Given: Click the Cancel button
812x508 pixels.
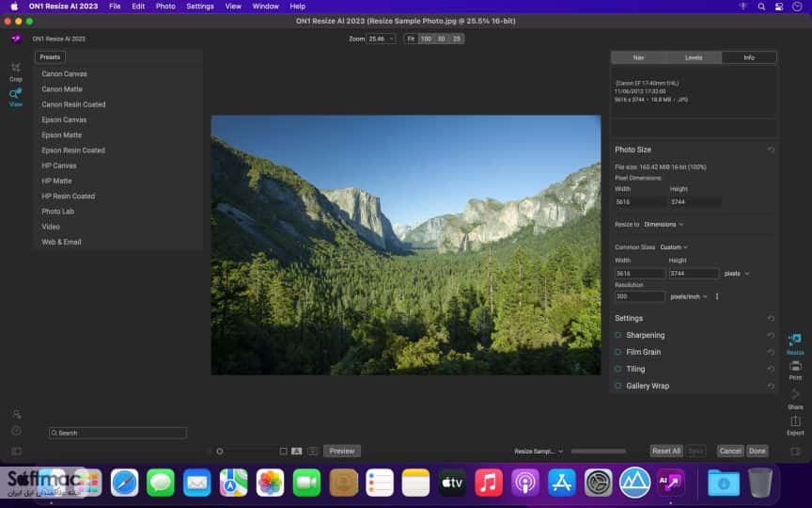Looking at the screenshot, I should pyautogui.click(x=730, y=451).
